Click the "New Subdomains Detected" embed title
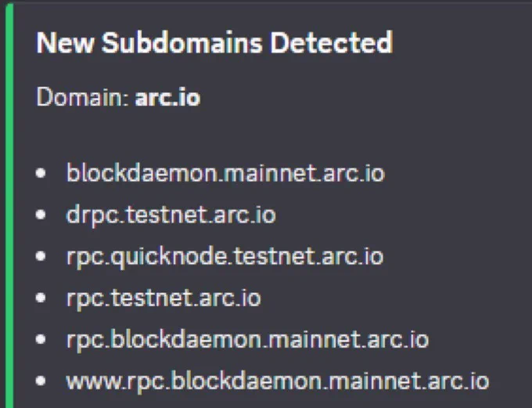The image size is (532, 408). (214, 42)
